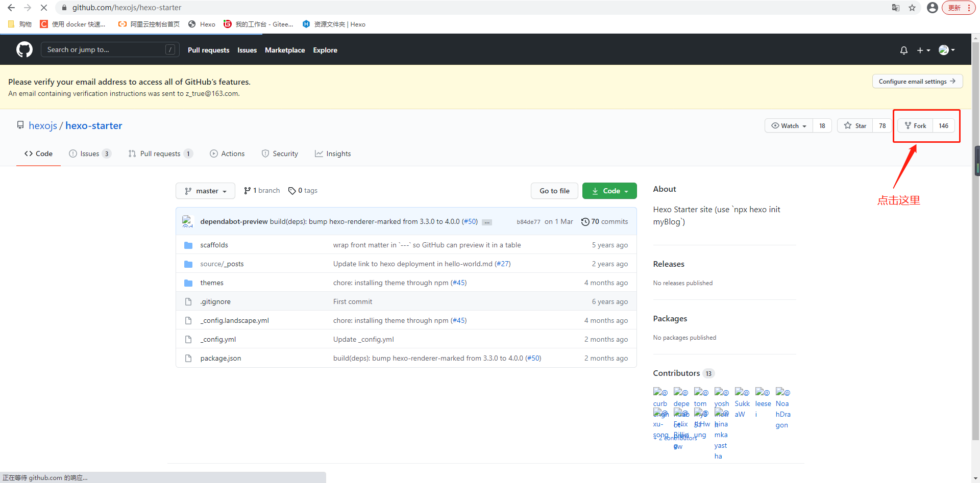Bookmark the page using the browser star
Screen dimensions: 980x483
(x=912, y=8)
